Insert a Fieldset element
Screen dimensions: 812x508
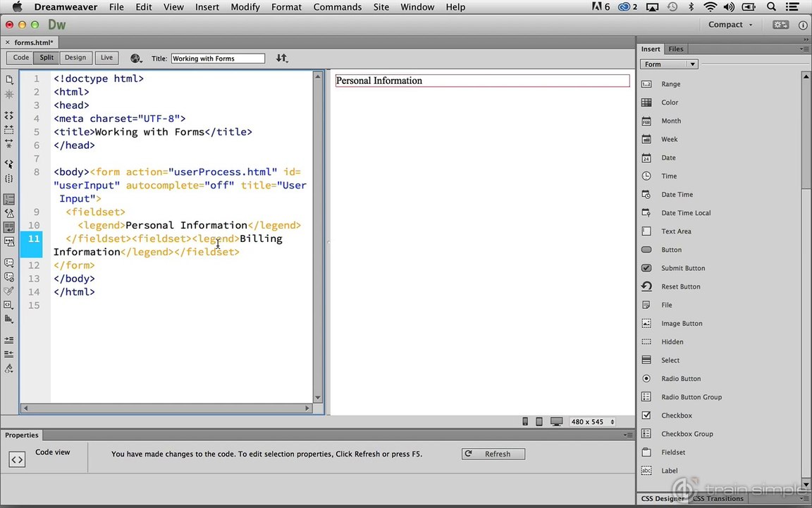[672, 452]
